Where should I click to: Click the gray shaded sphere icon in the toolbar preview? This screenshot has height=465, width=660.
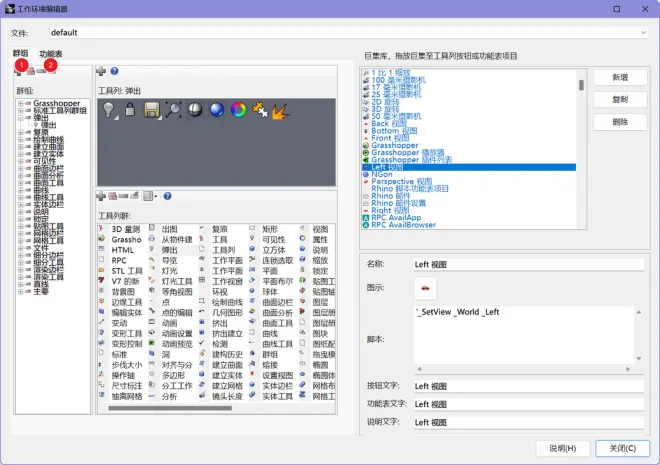pos(195,109)
